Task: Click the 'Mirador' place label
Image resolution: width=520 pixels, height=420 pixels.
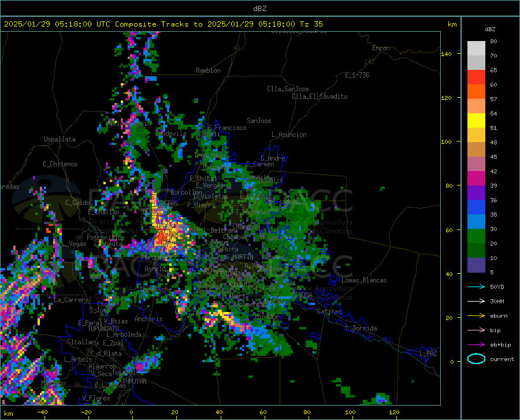Action: pyautogui.click(x=267, y=317)
